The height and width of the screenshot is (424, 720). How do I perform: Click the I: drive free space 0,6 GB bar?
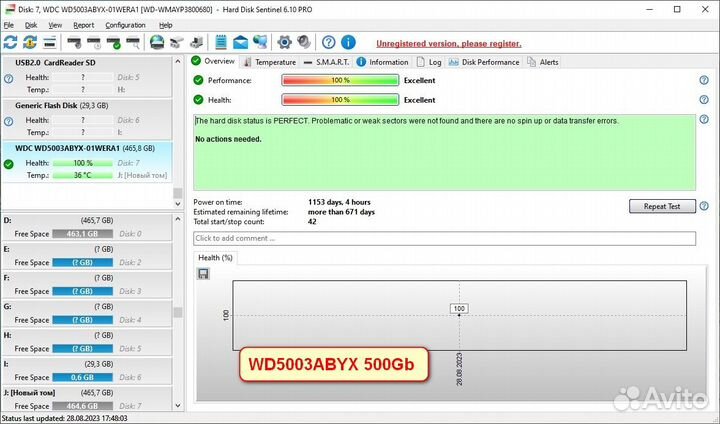click(83, 377)
